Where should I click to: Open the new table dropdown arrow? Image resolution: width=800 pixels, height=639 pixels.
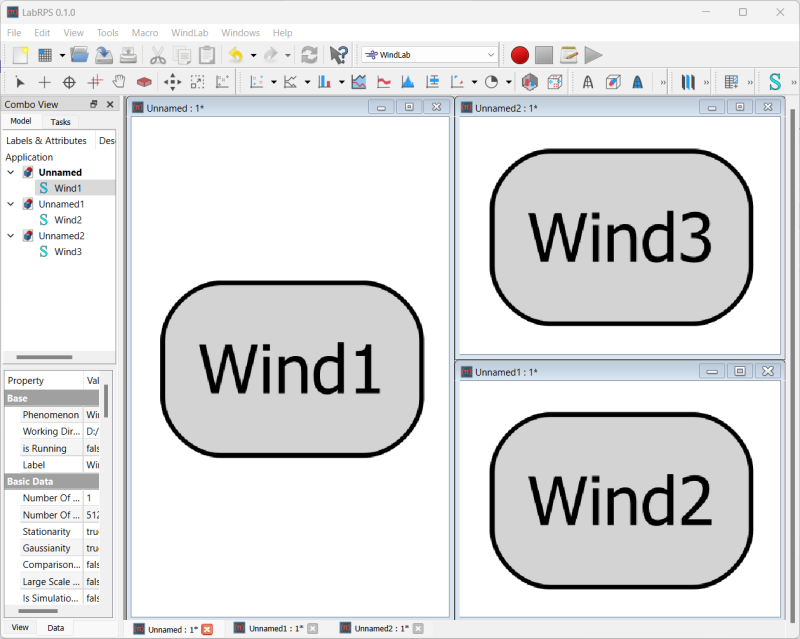point(62,55)
